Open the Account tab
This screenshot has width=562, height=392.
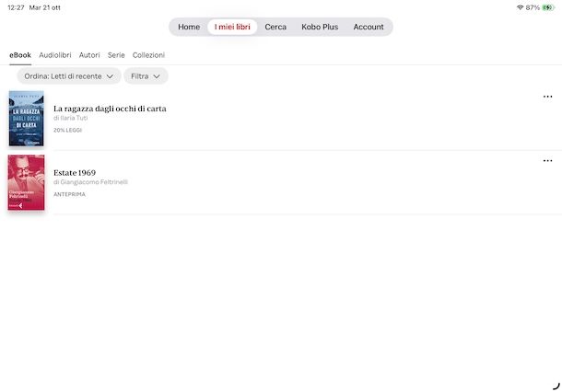[x=369, y=27]
